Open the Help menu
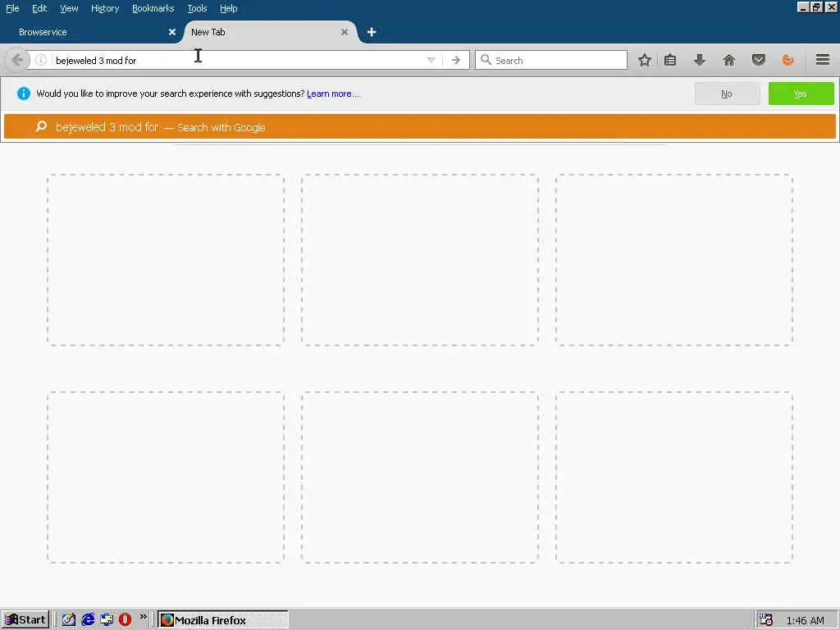This screenshot has height=630, width=840. (228, 8)
